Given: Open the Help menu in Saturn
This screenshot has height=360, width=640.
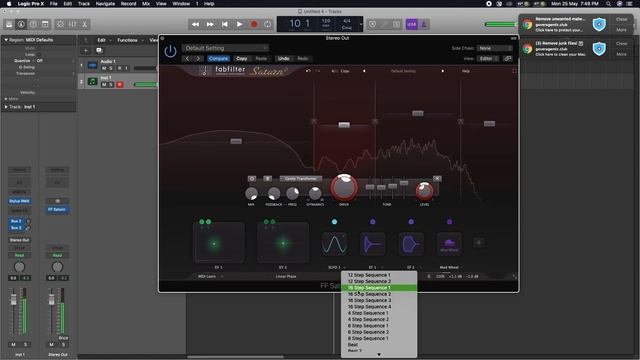Looking at the screenshot, I should 466,71.
